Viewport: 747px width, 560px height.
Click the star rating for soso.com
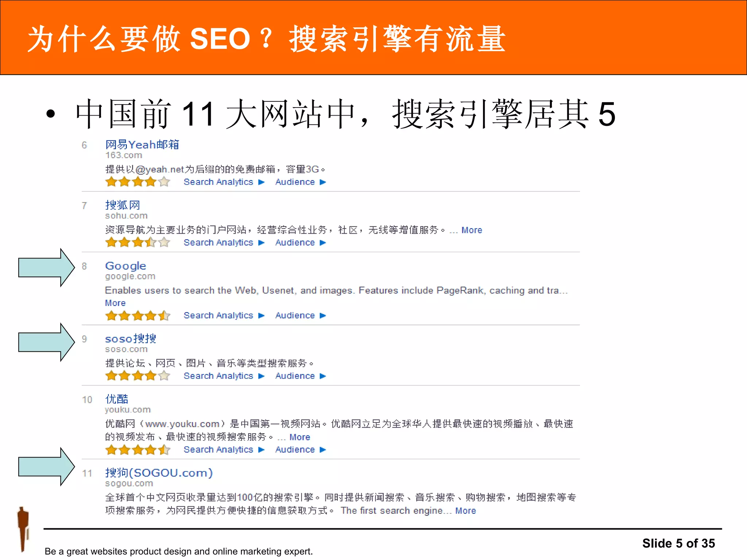point(138,376)
